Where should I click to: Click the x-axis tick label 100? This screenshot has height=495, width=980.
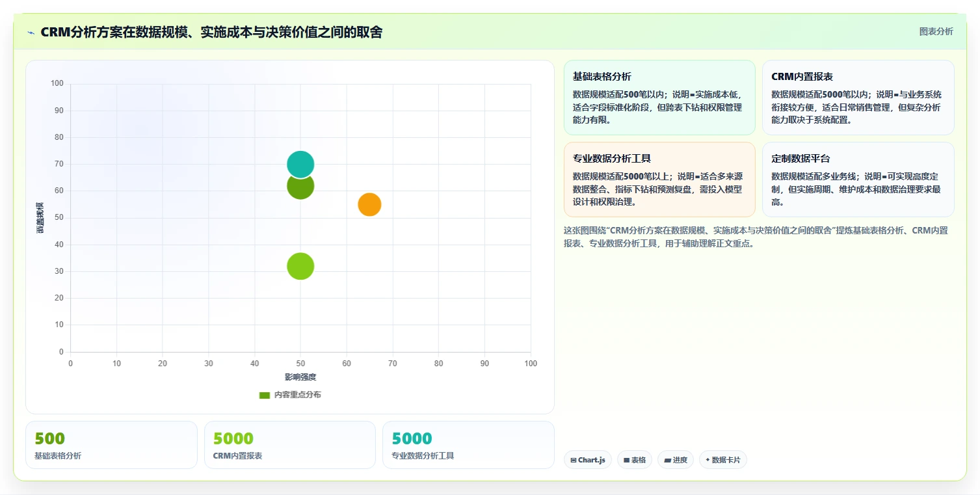click(x=531, y=364)
